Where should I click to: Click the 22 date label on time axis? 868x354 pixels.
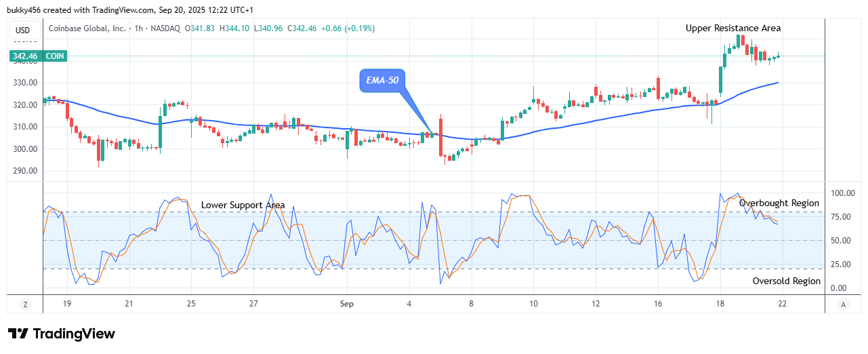click(782, 304)
